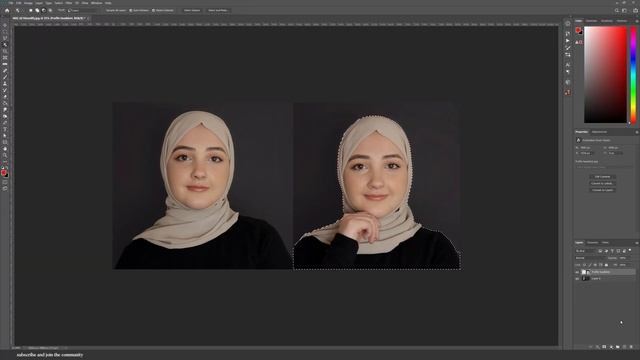Image resolution: width=640 pixels, height=360 pixels.
Task: Toggle the Auto-Enhance checkbox
Action: coord(131,10)
